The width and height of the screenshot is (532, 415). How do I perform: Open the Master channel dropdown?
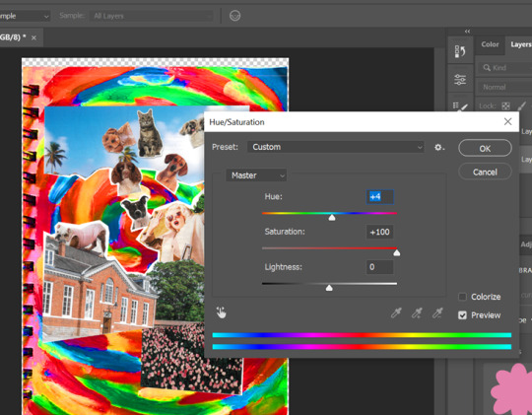256,175
